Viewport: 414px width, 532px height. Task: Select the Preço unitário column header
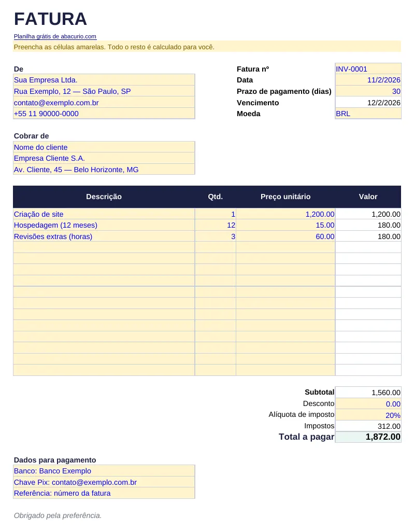click(285, 197)
